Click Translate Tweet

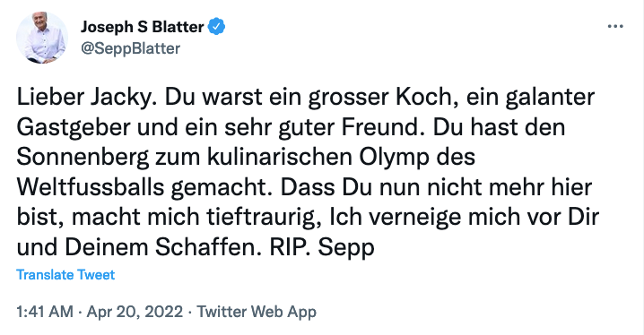[65, 274]
